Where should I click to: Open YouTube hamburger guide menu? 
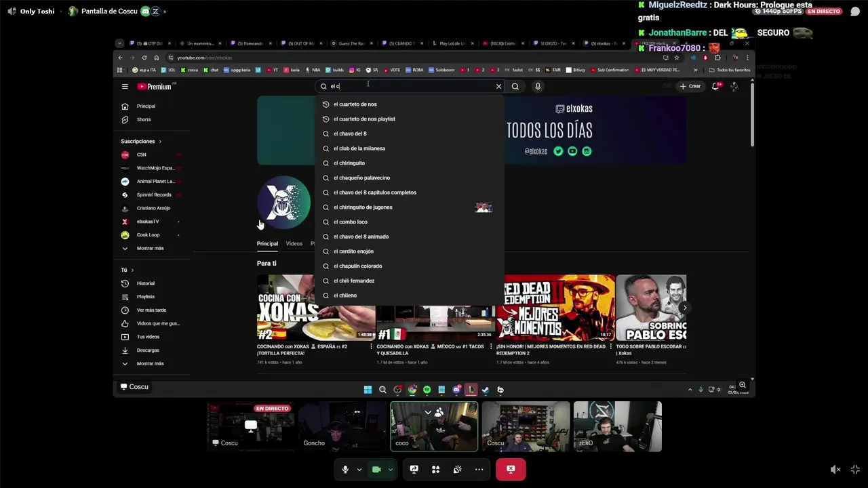(x=125, y=86)
